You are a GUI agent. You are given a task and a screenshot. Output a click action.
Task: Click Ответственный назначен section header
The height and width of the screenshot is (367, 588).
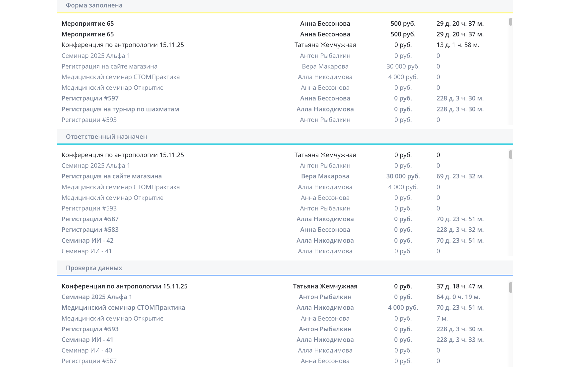[x=106, y=137]
